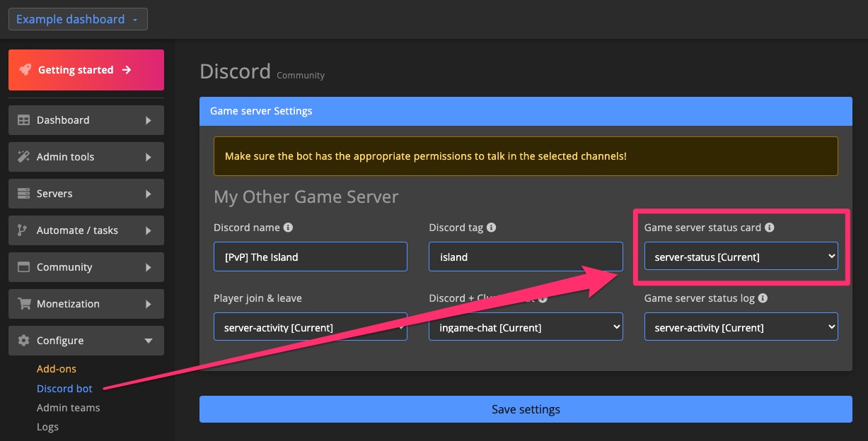Viewport: 868px width, 441px height.
Task: Click the Save settings button
Action: click(526, 409)
